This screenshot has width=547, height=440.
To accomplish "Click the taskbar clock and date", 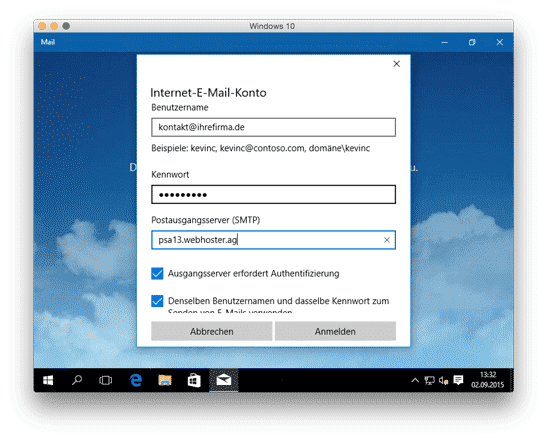I will (x=487, y=380).
